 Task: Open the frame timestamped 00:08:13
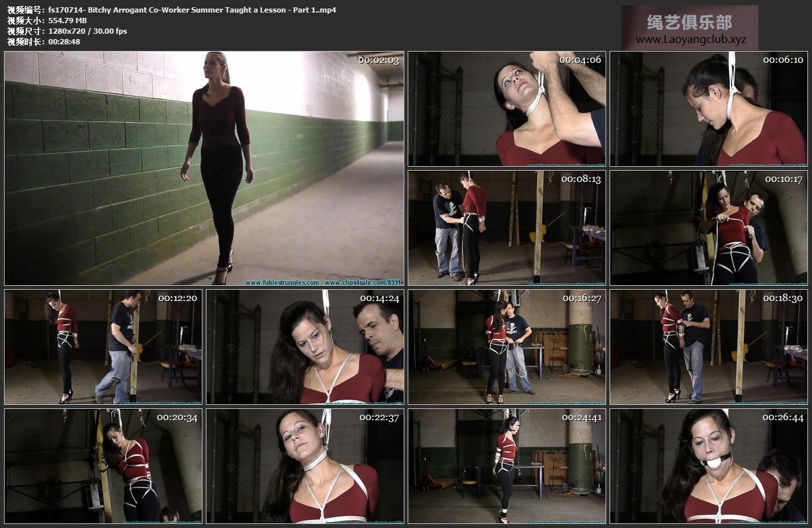coord(506,228)
